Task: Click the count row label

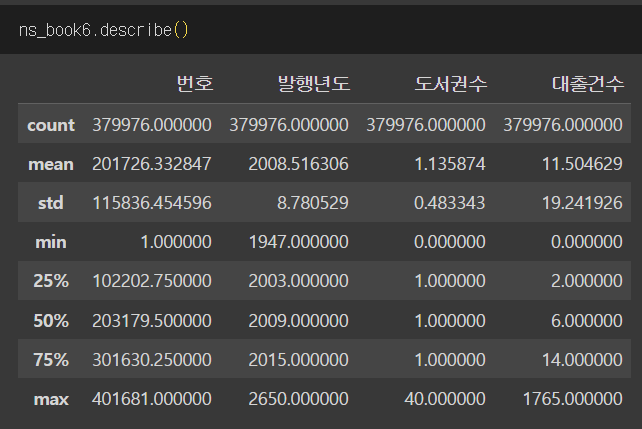Action: (51, 125)
